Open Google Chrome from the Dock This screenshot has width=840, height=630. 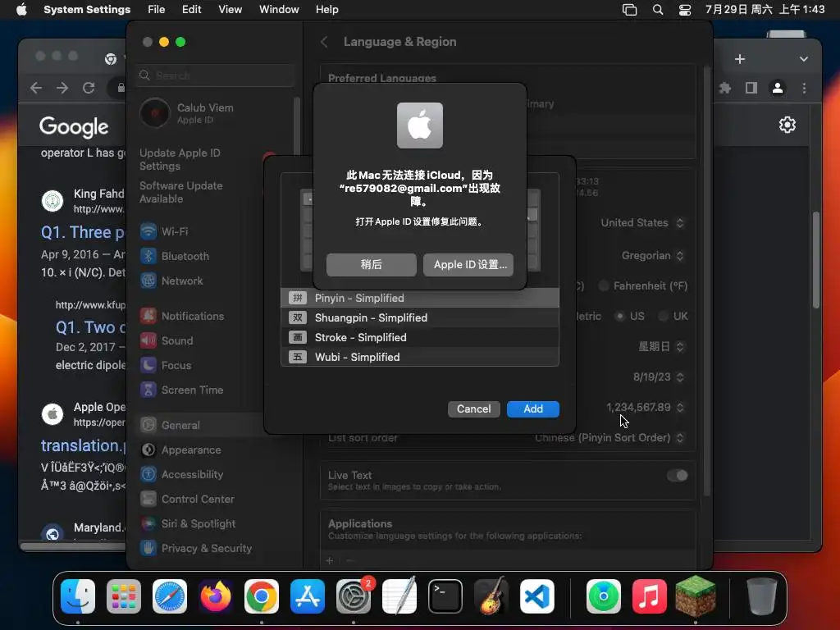pyautogui.click(x=262, y=596)
